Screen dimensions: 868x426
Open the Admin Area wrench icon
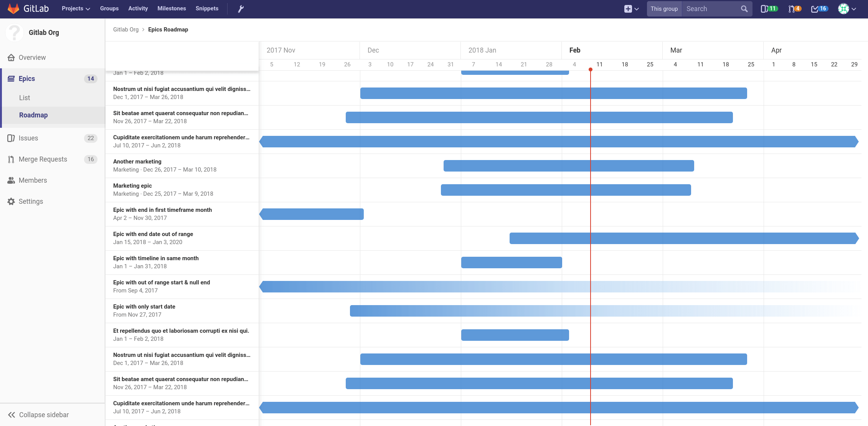241,8
